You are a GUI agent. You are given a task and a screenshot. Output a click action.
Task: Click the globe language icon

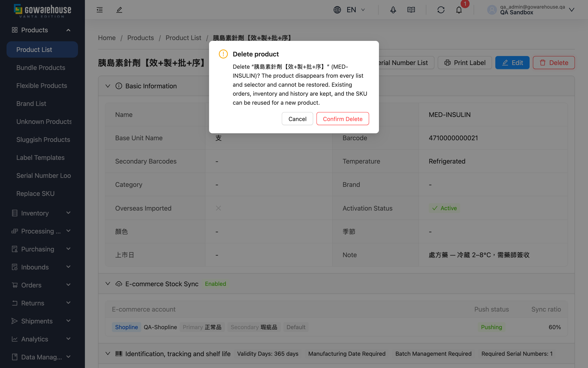click(x=337, y=10)
